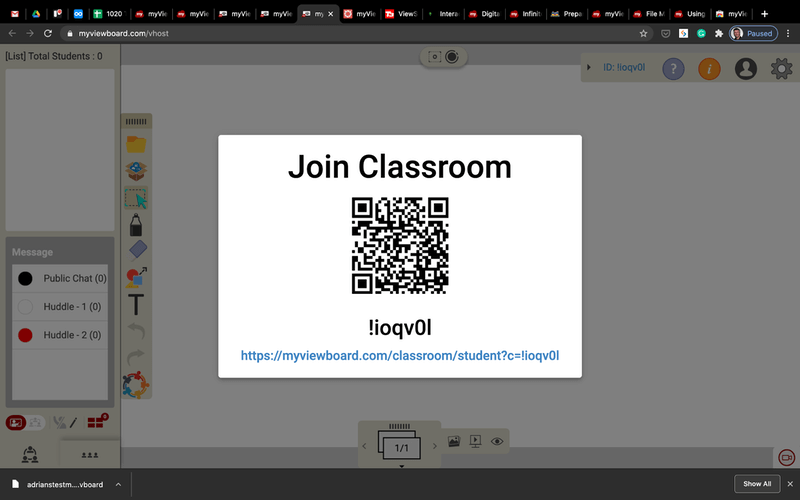Viewport: 800px width, 500px height.
Task: Select the Huddle - 2 channel
Action: 60,335
